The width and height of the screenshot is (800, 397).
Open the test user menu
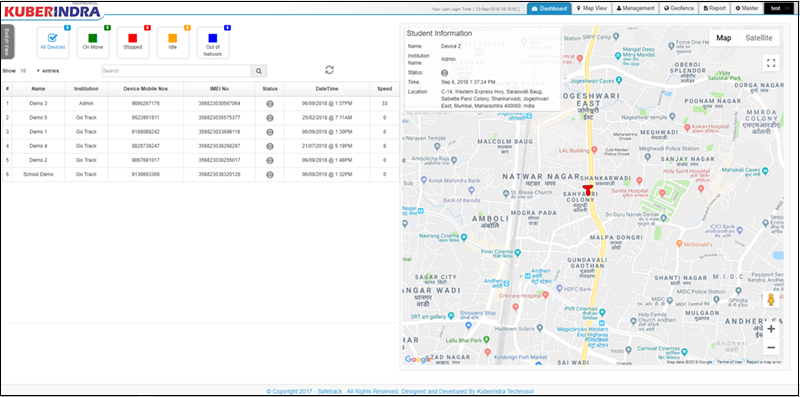776,8
